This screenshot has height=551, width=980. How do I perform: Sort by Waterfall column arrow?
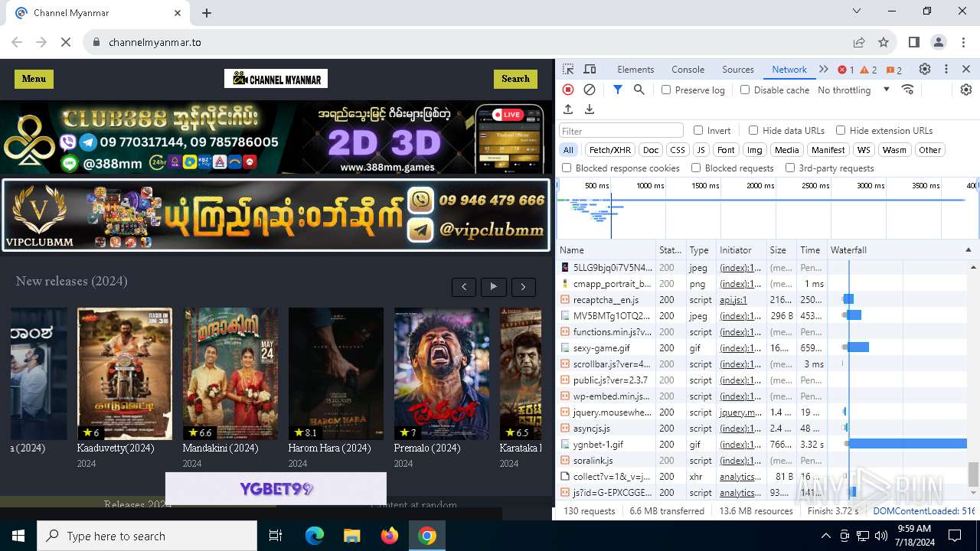click(x=968, y=250)
